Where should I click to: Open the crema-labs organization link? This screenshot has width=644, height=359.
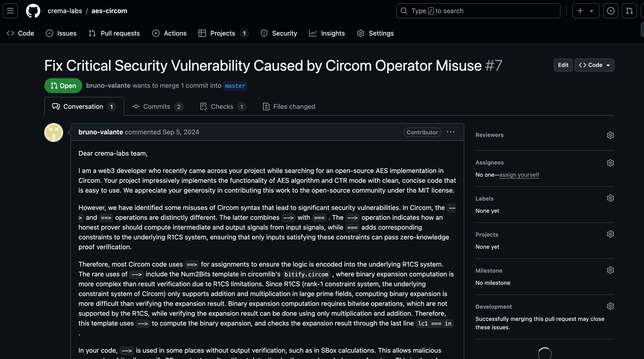(65, 11)
